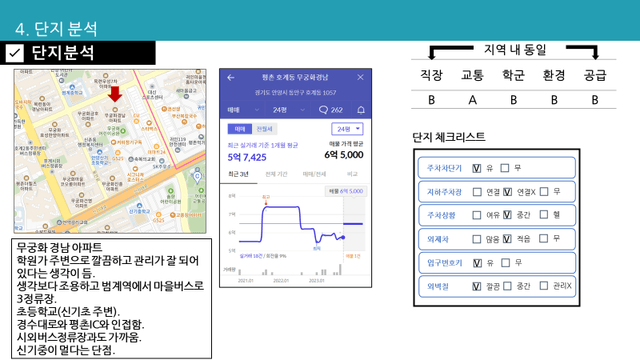
Task: Click the 지역 내 동일 label
Action: coord(515,50)
